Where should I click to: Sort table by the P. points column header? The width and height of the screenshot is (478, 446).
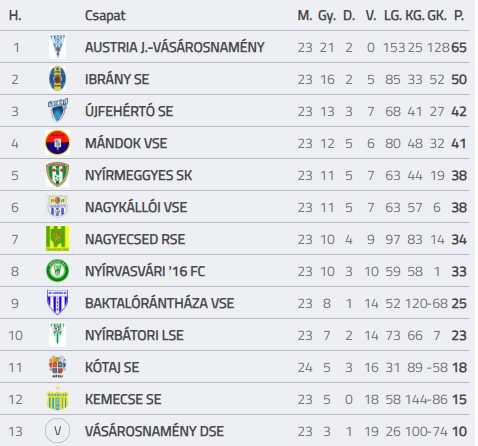(459, 15)
